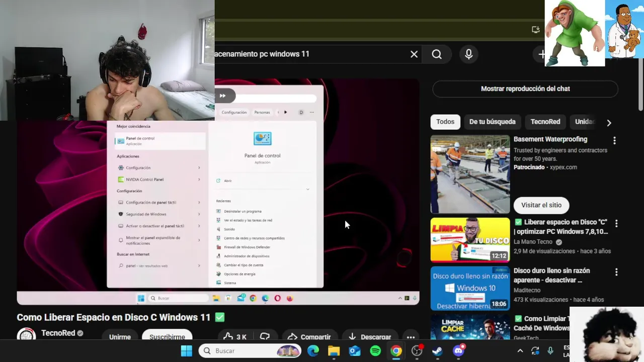Open more actions dots next to Descargar
The height and width of the screenshot is (362, 644).
click(411, 337)
